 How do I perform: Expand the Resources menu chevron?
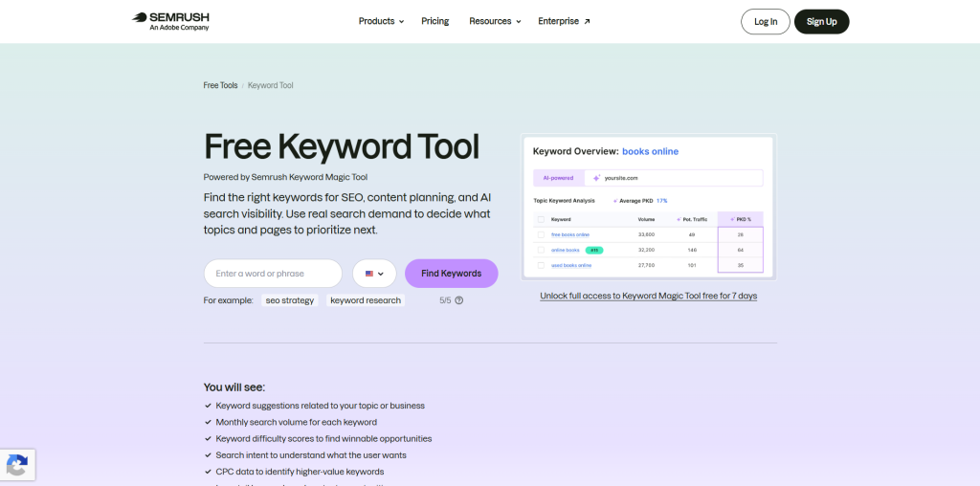point(518,22)
